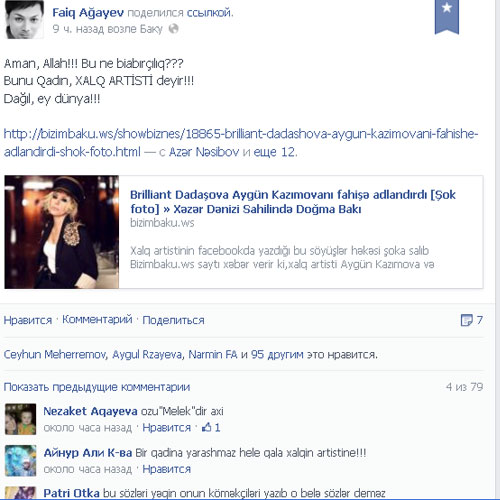Open the bizimbaku.ws article URL link

point(241,143)
